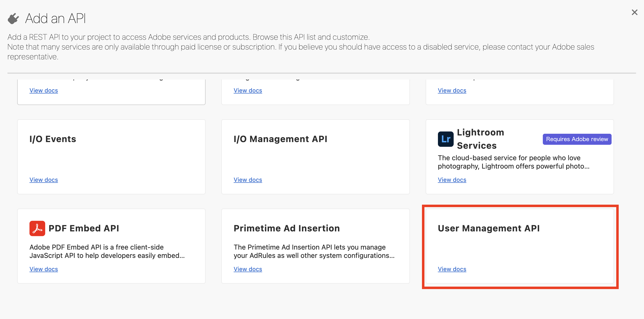Select the Primetime Ad Insertion card
The width and height of the screenshot is (644, 319).
coord(315,246)
